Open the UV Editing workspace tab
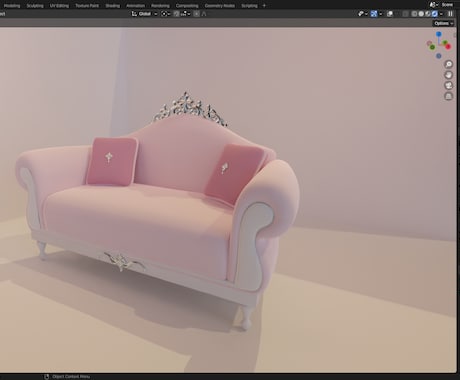This screenshot has height=380, width=460. [59, 6]
